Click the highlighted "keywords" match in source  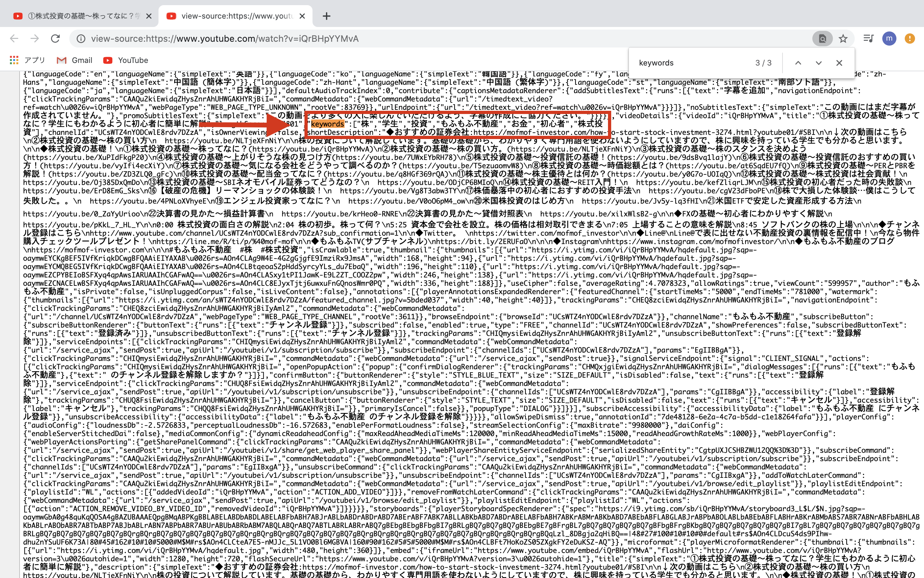click(x=328, y=124)
